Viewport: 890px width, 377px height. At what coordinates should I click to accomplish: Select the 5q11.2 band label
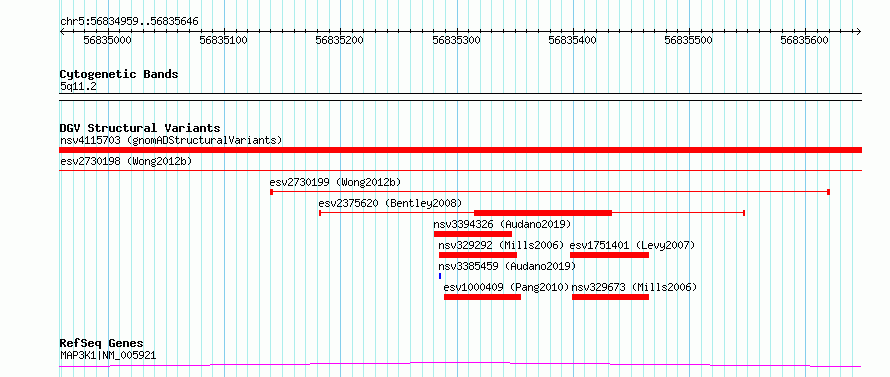(78, 86)
